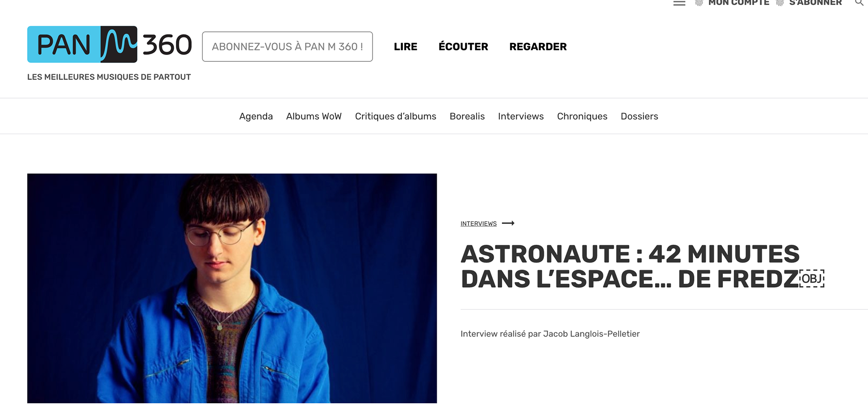Open the Fredz article photo
Viewport: 868px width, 420px height.
[232, 288]
